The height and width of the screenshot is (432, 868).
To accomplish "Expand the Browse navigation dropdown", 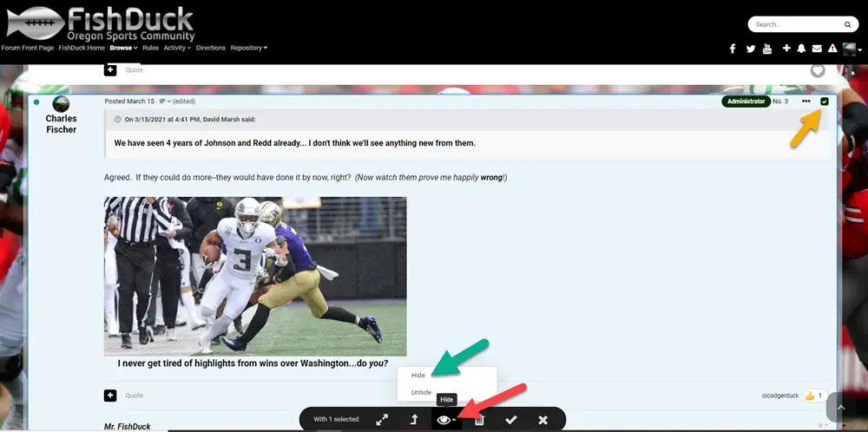I will [x=123, y=48].
